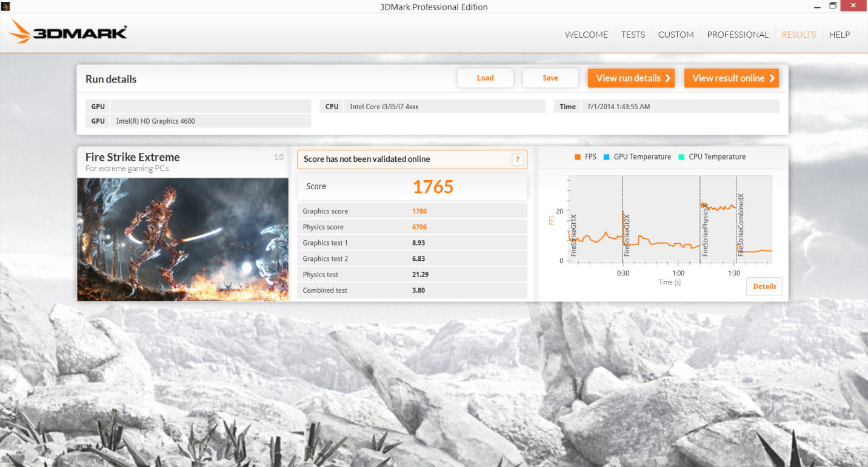868x467 pixels.
Task: Select the RESULTS tab
Action: pyautogui.click(x=798, y=35)
